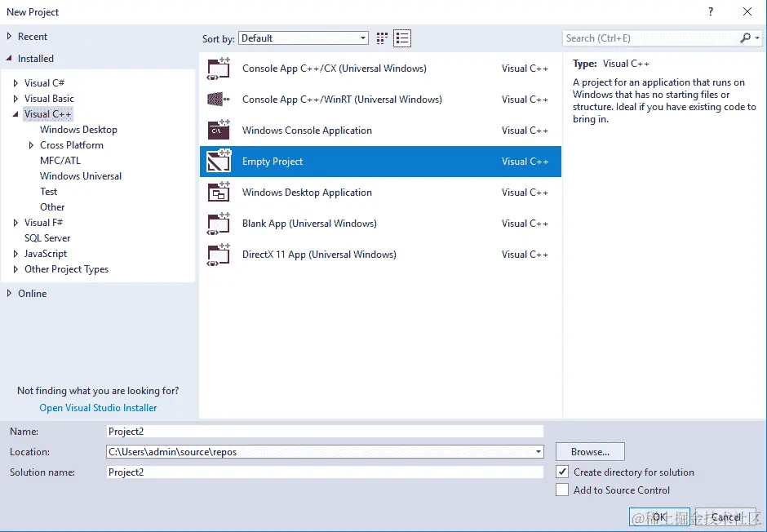Click the Blank App template icon
The height and width of the screenshot is (532, 767).
coord(219,224)
